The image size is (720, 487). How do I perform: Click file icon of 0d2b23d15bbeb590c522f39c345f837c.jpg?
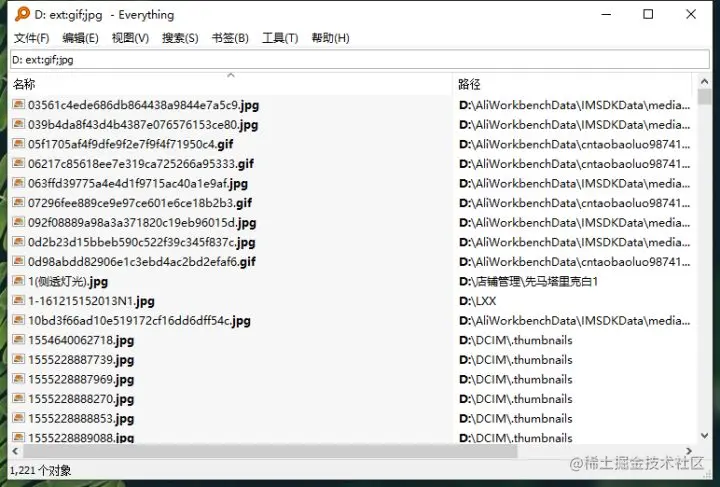click(x=18, y=242)
